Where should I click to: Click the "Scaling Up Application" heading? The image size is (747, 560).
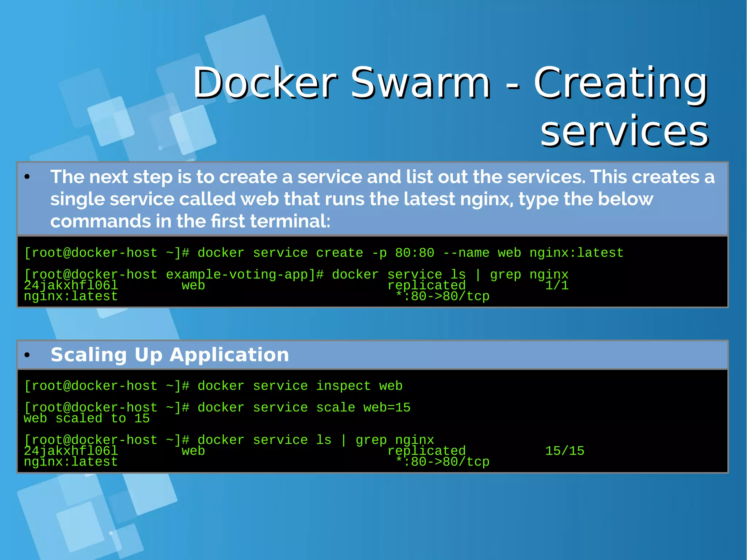[x=170, y=355]
